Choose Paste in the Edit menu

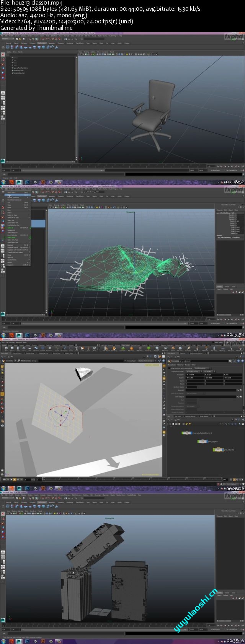tap(18, 207)
